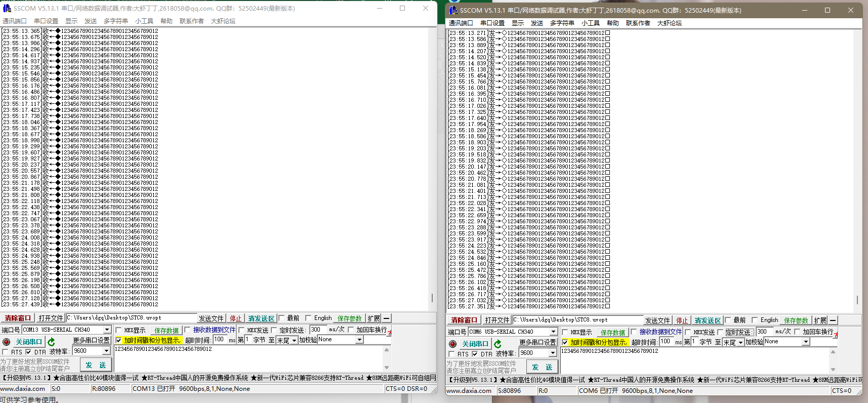Open the 末尾 end-byte dropdown in the left window
The height and width of the screenshot is (403, 868).
pyautogui.click(x=294, y=341)
